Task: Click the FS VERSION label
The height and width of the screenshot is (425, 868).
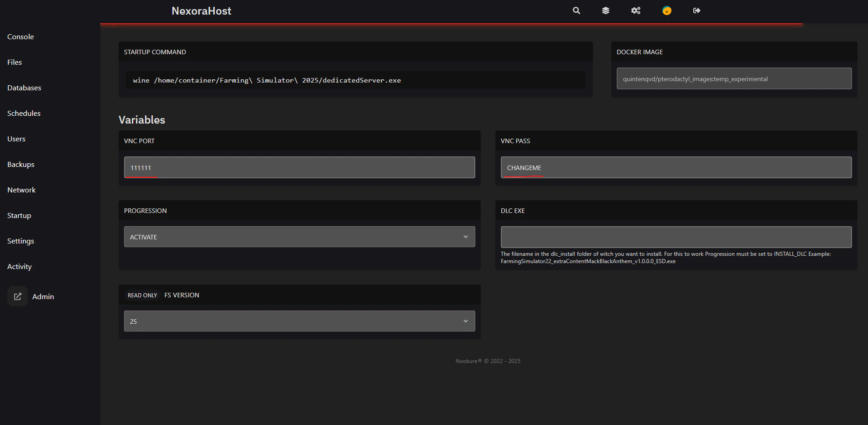Action: tap(182, 295)
